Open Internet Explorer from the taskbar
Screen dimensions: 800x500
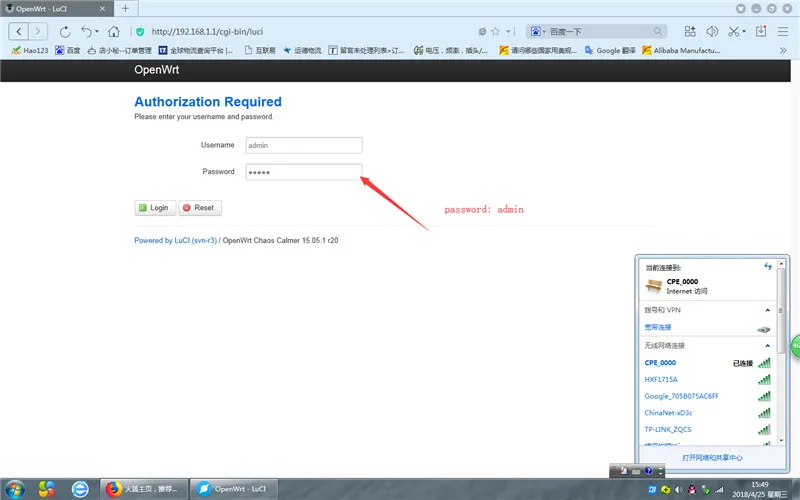tap(80, 489)
